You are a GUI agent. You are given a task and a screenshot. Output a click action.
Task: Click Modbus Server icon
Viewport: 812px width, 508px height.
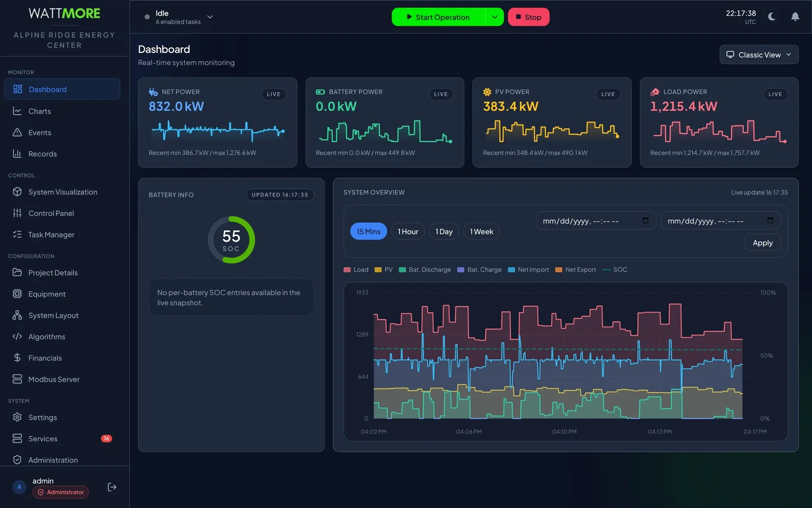tap(17, 379)
